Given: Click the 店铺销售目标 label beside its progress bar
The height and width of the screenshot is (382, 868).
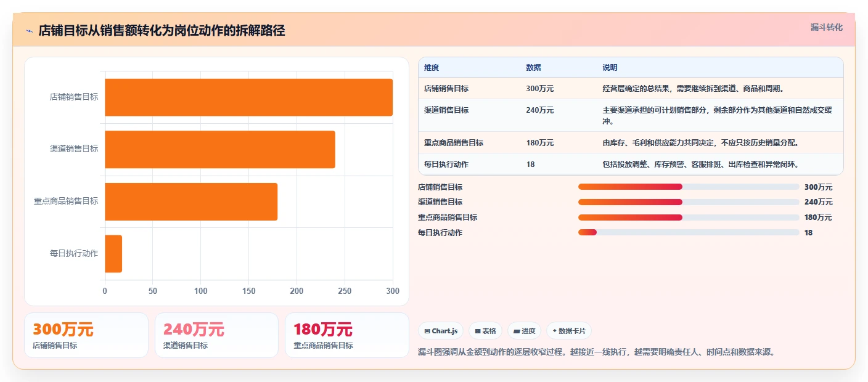Looking at the screenshot, I should [440, 187].
